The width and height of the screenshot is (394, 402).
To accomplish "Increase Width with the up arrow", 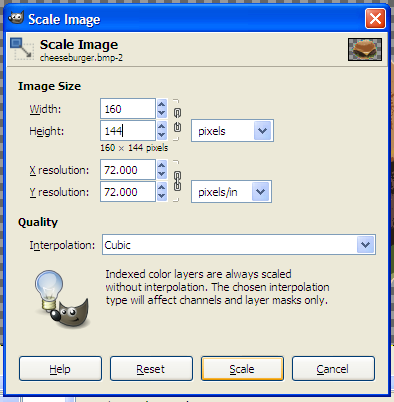I will click(162, 104).
